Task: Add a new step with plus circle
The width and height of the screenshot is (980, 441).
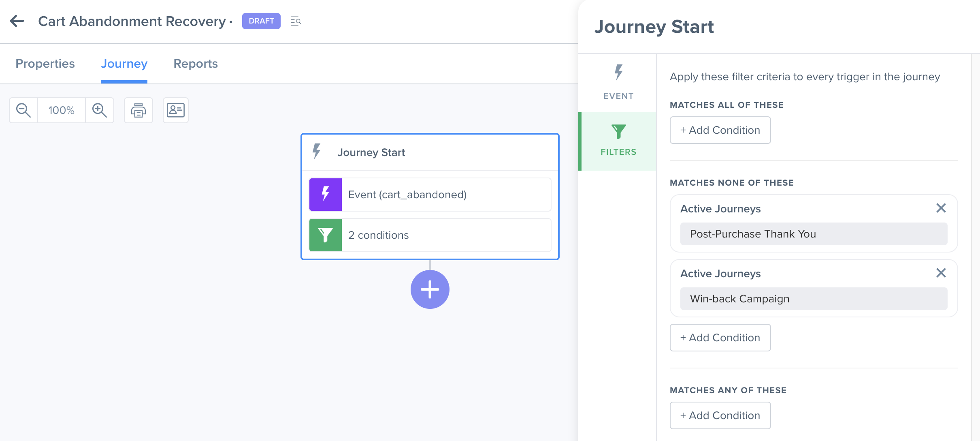Action: click(x=430, y=289)
